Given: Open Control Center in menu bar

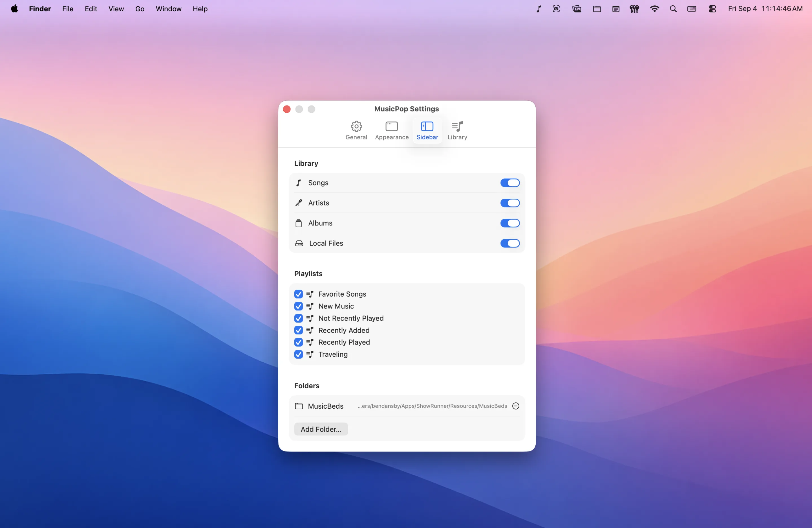Looking at the screenshot, I should coord(712,9).
